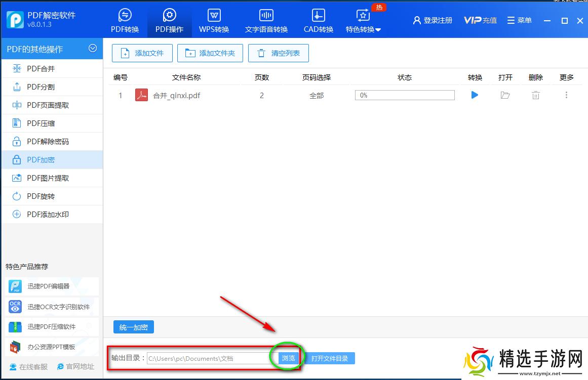Viewport: 588px width, 380px height.
Task: Delete 合并_qinxi.pdf using the trash icon
Action: [x=535, y=95]
